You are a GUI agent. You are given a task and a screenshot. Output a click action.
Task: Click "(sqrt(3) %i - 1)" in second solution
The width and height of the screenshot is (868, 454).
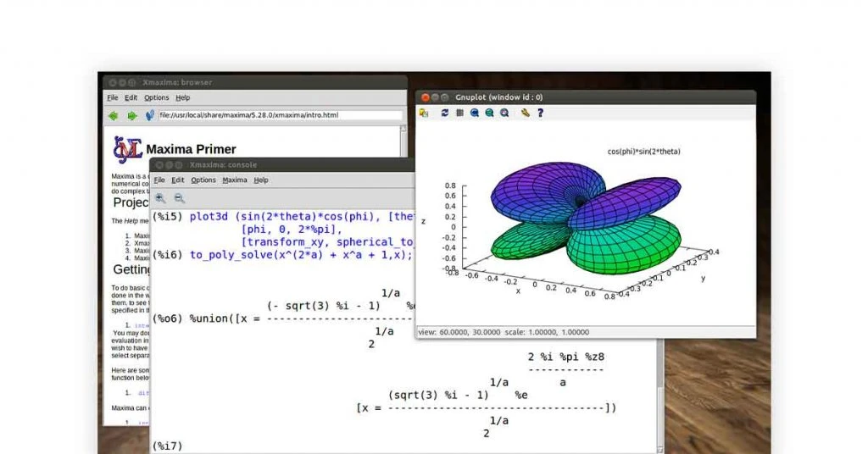(438, 395)
